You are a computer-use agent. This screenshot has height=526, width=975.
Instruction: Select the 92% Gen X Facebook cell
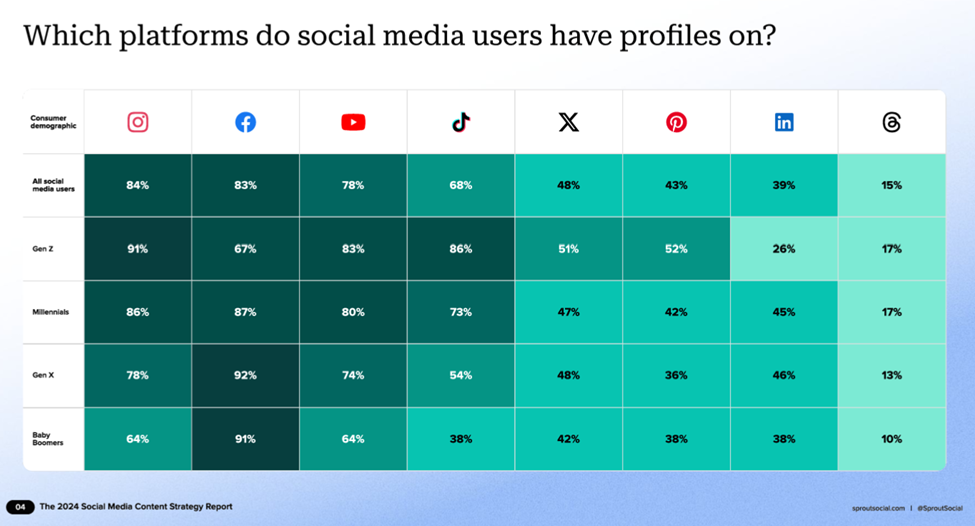245,376
